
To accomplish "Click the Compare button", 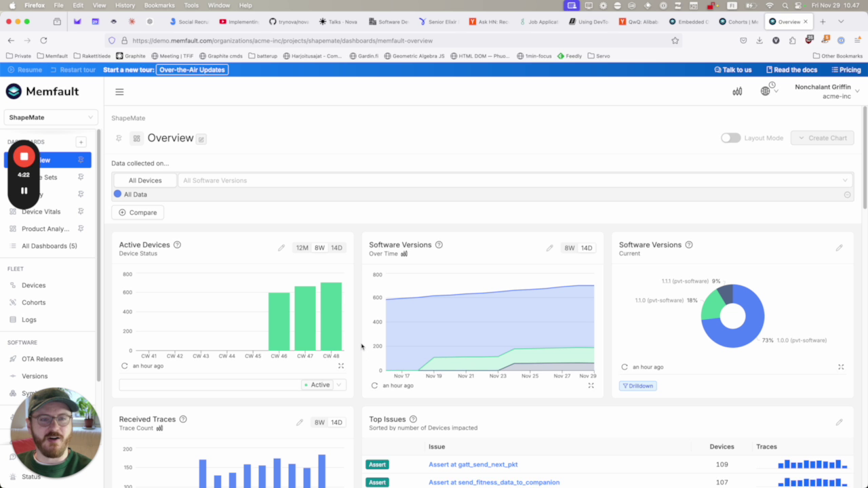I will tap(138, 213).
